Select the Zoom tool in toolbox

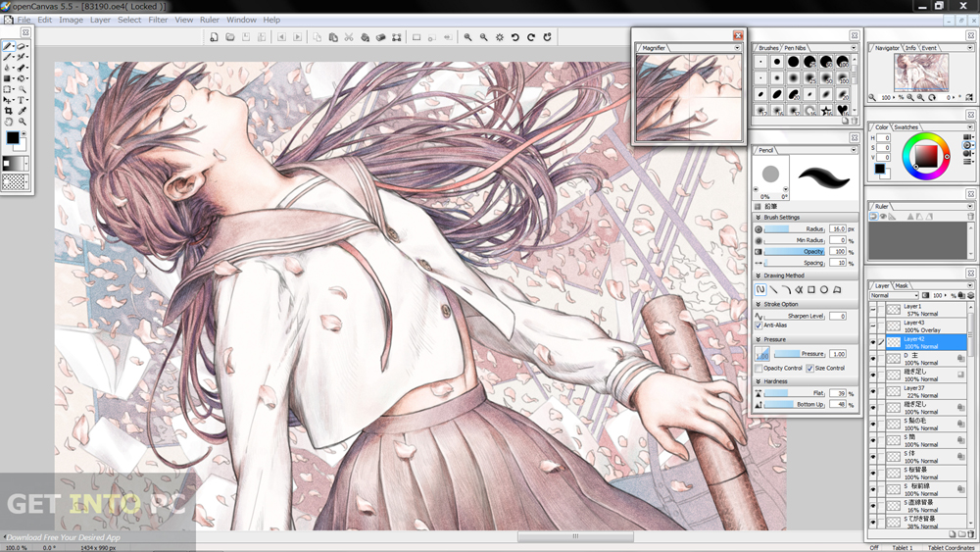[22, 122]
